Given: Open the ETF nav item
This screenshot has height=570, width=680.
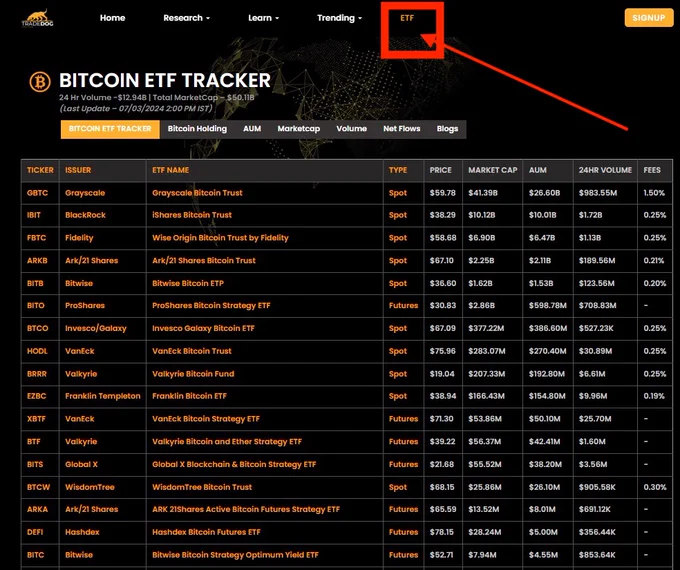Looking at the screenshot, I should [407, 18].
